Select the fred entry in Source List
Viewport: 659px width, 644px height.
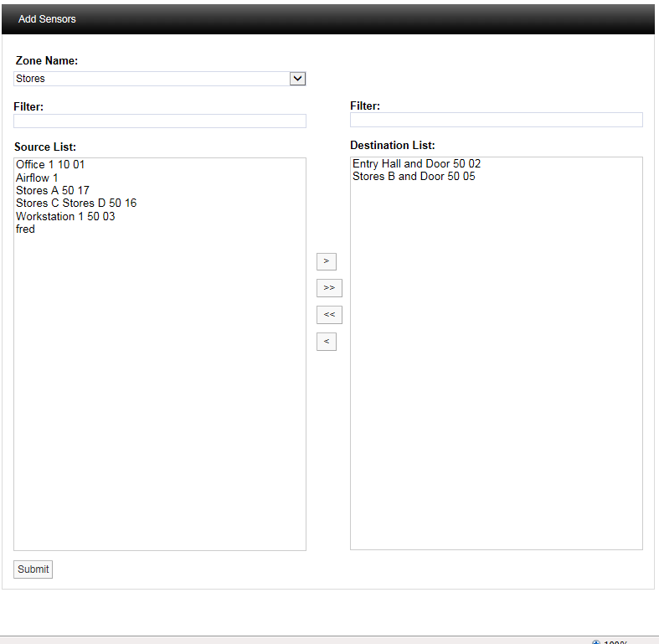tap(26, 229)
